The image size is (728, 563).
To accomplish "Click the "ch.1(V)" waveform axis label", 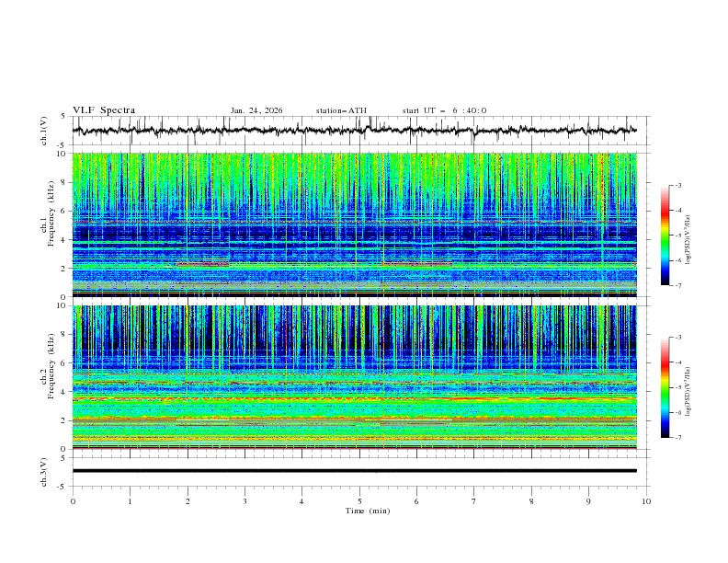I will [44, 131].
